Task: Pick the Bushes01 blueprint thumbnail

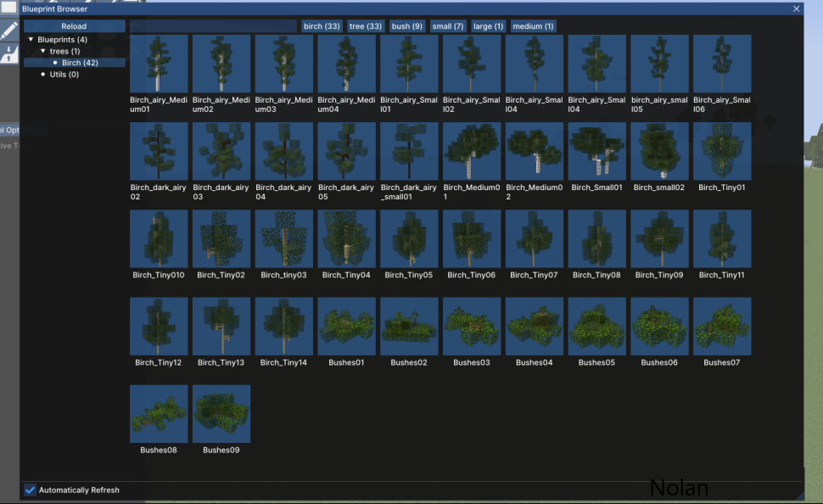Action: coord(346,326)
